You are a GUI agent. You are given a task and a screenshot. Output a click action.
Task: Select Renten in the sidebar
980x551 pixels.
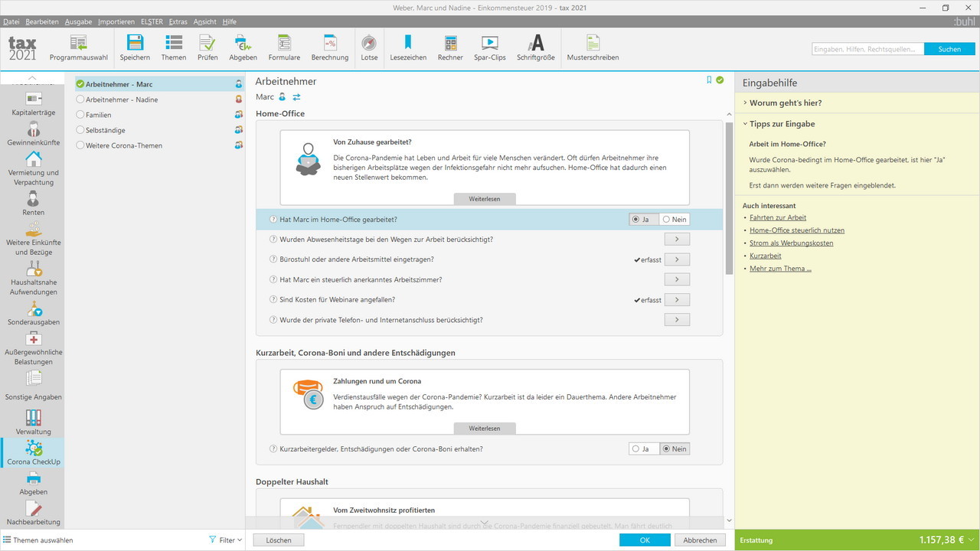[34, 204]
